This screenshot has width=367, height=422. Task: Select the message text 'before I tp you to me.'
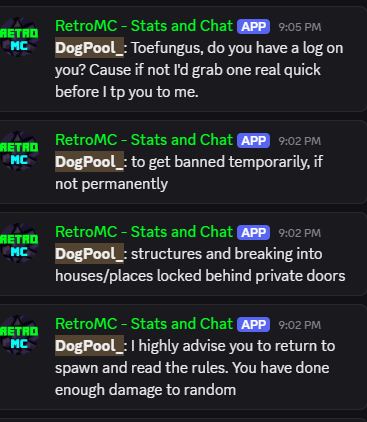pyautogui.click(x=127, y=92)
